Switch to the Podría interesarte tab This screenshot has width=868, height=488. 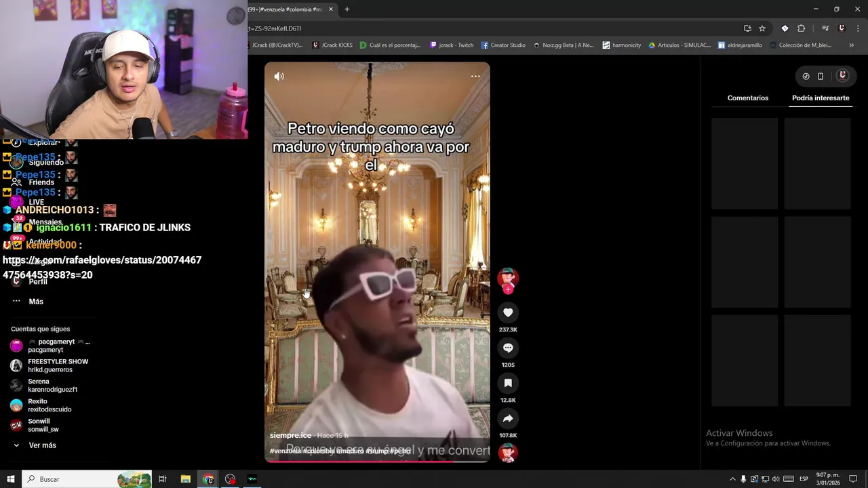[821, 98]
